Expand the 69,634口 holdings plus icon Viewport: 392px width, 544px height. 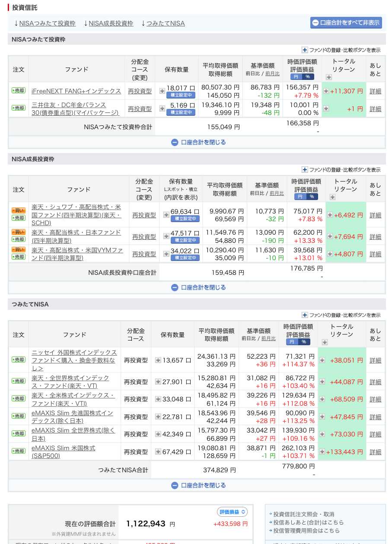click(166, 214)
